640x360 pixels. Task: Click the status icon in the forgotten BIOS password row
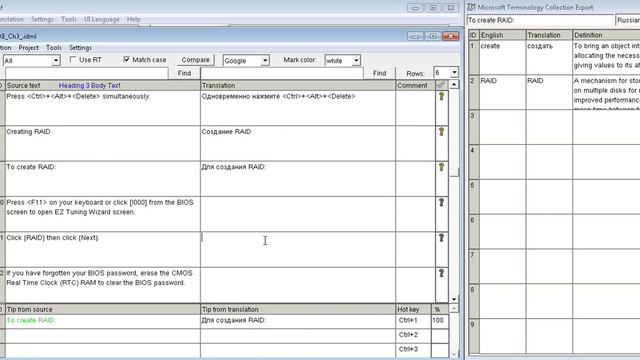point(441,273)
